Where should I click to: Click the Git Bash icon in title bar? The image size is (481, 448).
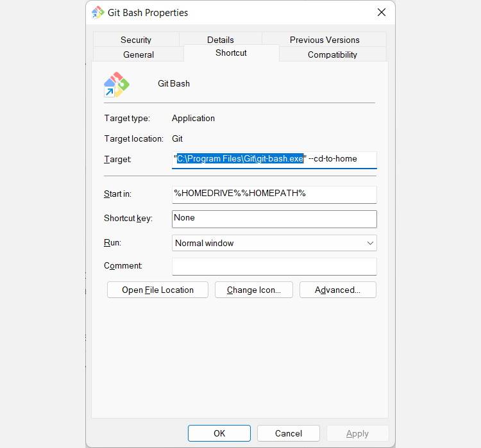(98, 13)
